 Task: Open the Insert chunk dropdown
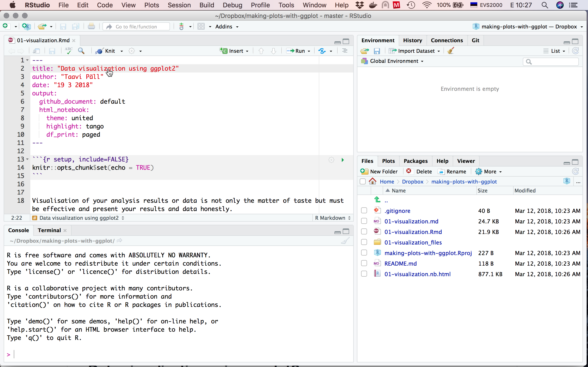[235, 51]
